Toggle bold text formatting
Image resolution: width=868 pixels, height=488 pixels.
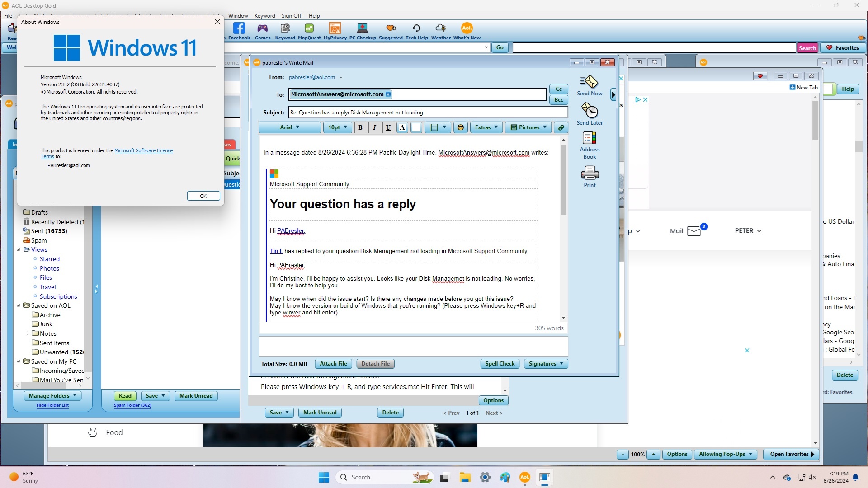pos(360,127)
